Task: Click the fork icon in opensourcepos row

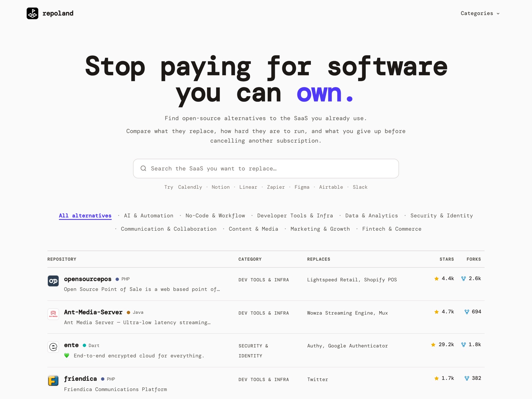Action: click(464, 279)
